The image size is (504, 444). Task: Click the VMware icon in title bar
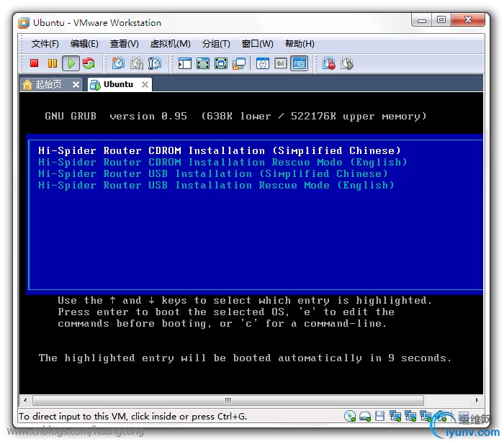(24, 23)
